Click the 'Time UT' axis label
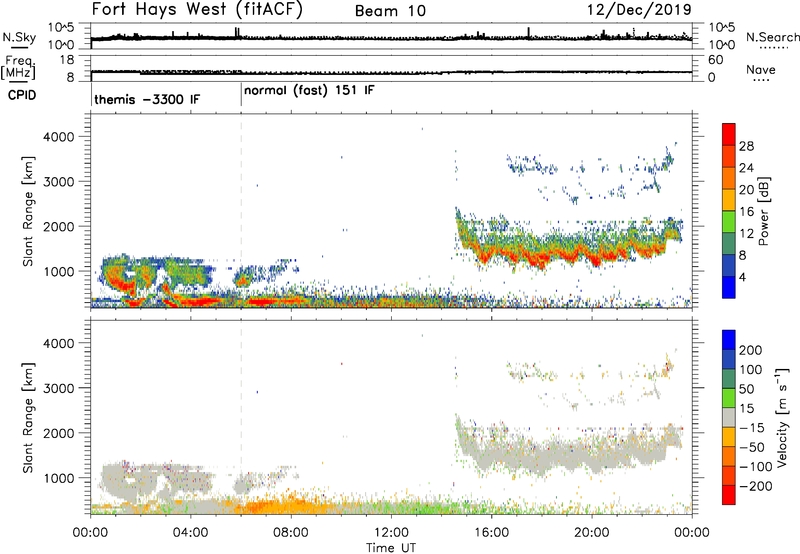 [x=391, y=548]
